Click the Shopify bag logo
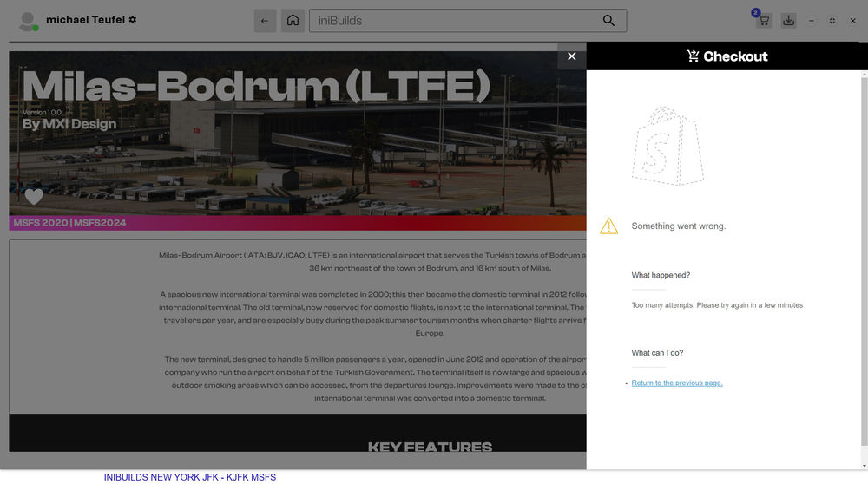Image resolution: width=868 pixels, height=484 pixels. coord(667,146)
